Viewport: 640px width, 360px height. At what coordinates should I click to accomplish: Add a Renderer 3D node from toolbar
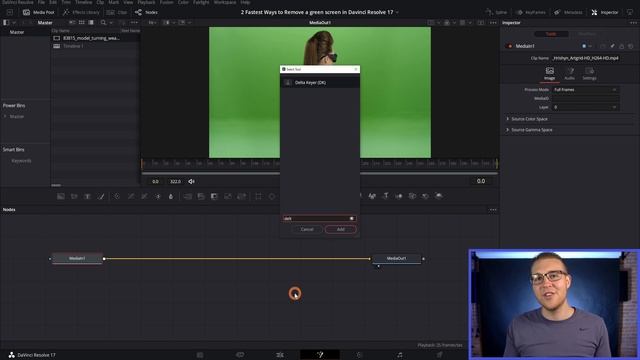click(439, 196)
